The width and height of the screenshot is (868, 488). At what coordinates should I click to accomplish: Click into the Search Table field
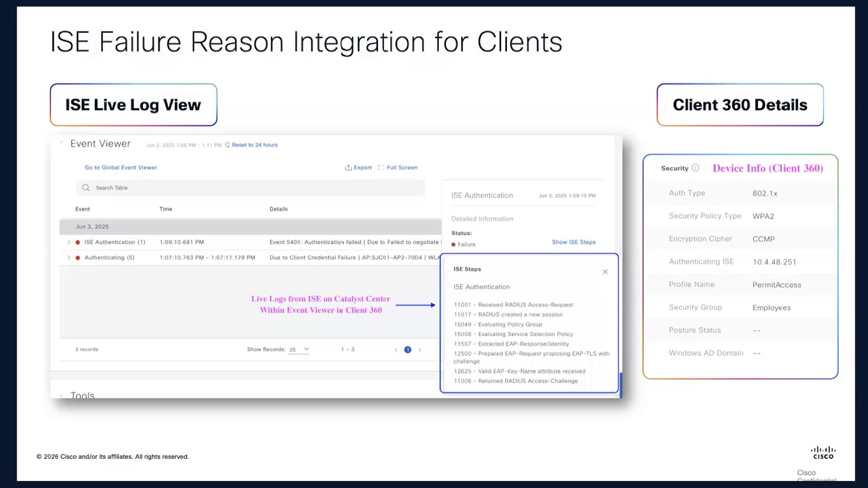pyautogui.click(x=251, y=188)
